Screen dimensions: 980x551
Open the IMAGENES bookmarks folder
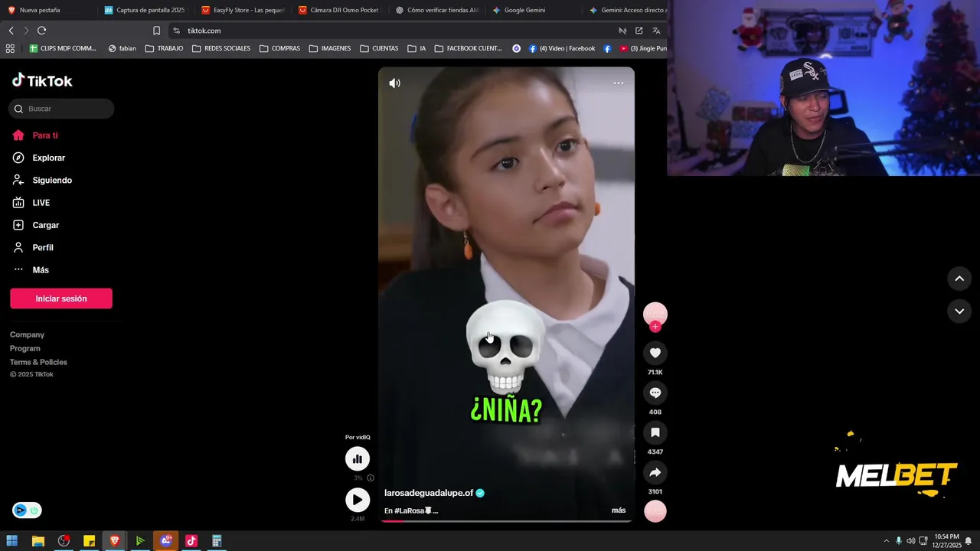click(330, 48)
